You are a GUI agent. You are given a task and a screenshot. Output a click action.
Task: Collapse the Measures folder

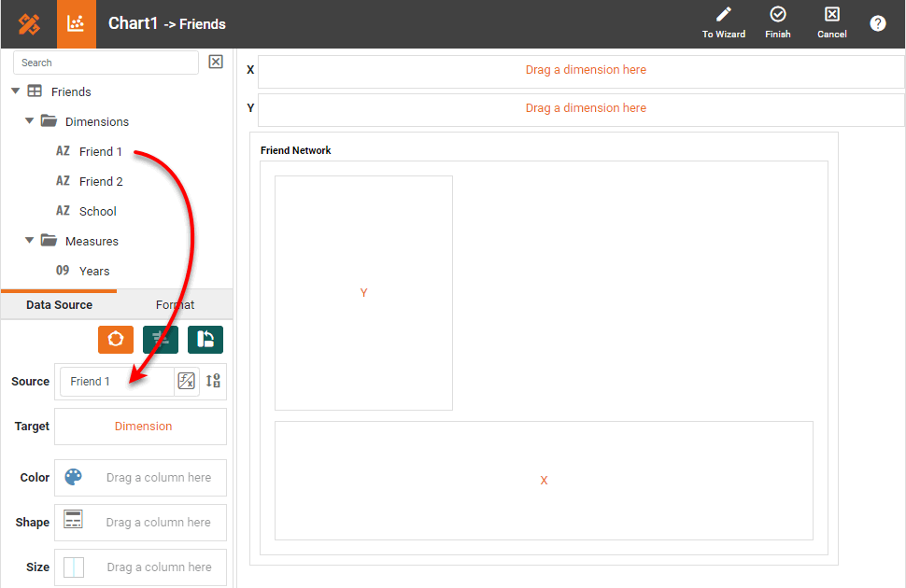(29, 241)
